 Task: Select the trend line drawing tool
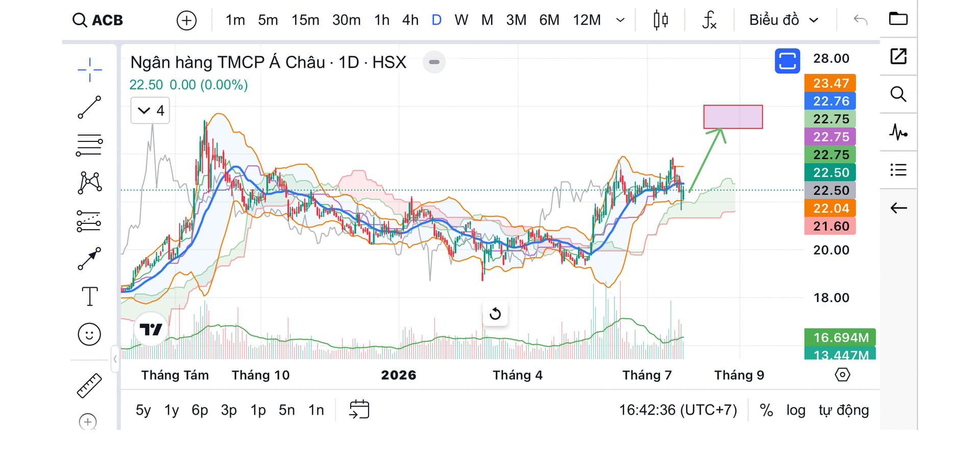pos(89,107)
